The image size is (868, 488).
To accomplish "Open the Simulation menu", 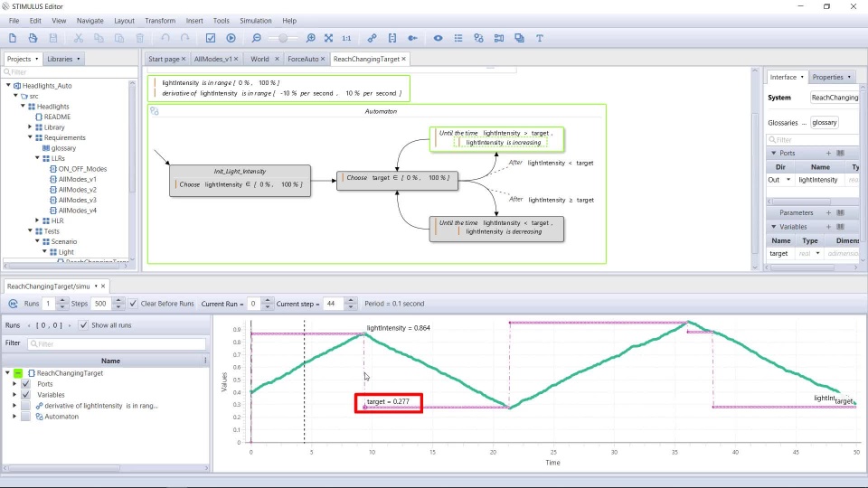I will tap(256, 21).
